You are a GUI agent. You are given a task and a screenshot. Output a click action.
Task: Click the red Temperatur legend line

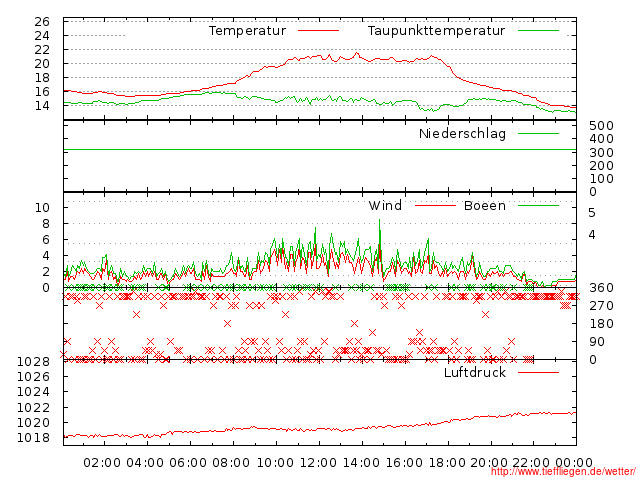point(318,31)
